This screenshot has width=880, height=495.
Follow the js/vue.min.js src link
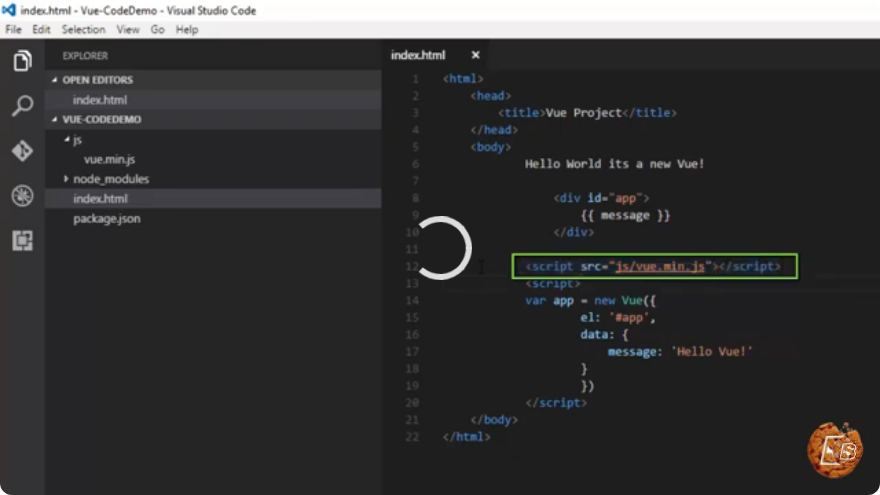click(660, 267)
